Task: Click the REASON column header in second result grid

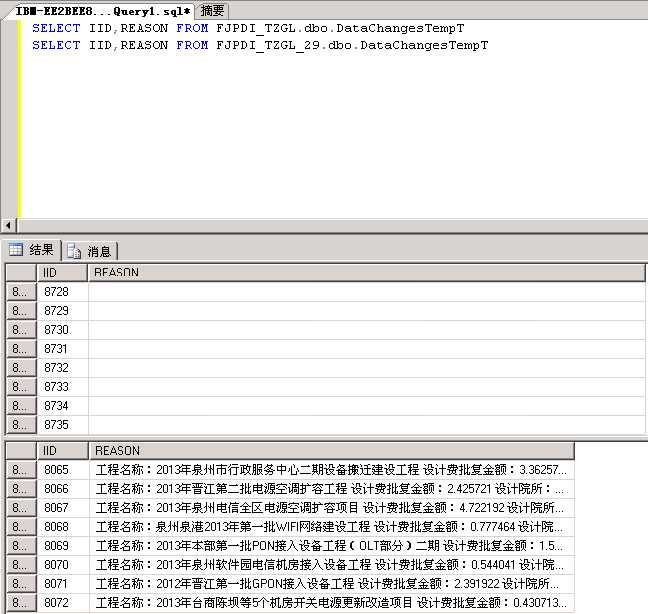Action: 331,450
